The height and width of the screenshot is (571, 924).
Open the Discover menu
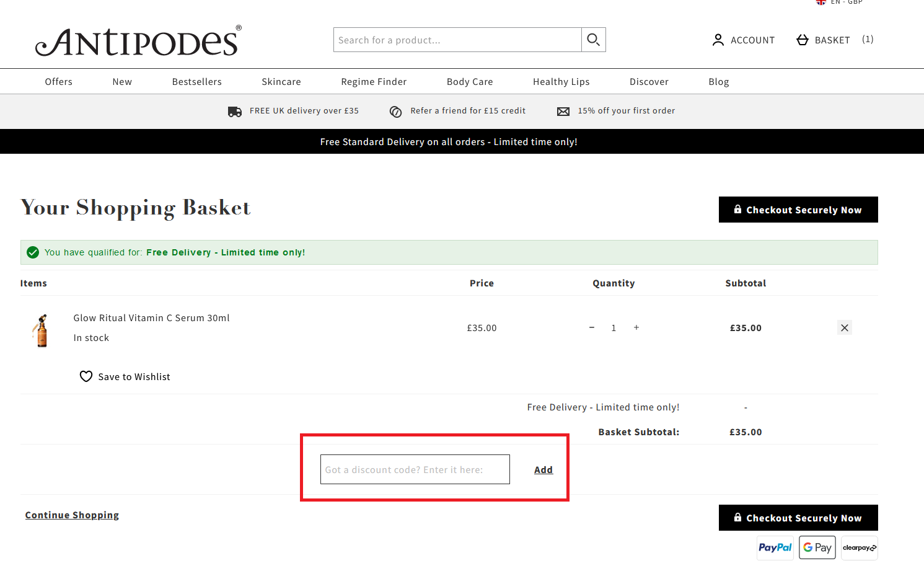coord(649,82)
